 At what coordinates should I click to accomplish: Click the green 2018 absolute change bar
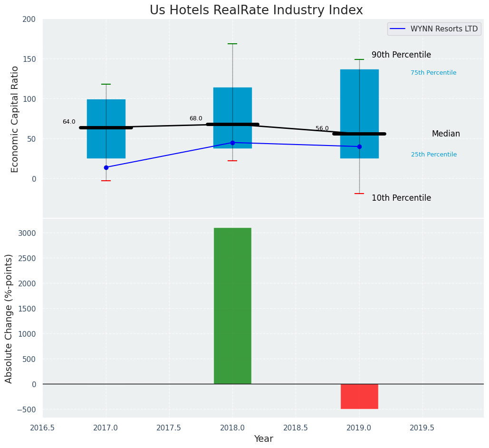tap(232, 306)
